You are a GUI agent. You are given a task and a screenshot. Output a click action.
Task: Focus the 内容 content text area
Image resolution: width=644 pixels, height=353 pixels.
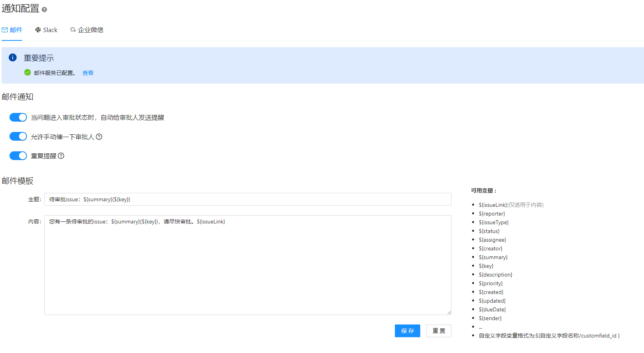point(248,265)
